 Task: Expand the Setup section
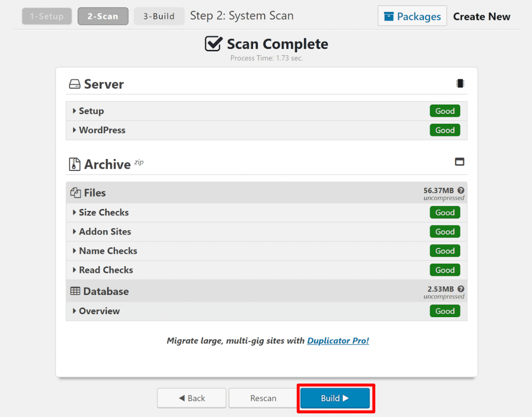click(x=91, y=111)
